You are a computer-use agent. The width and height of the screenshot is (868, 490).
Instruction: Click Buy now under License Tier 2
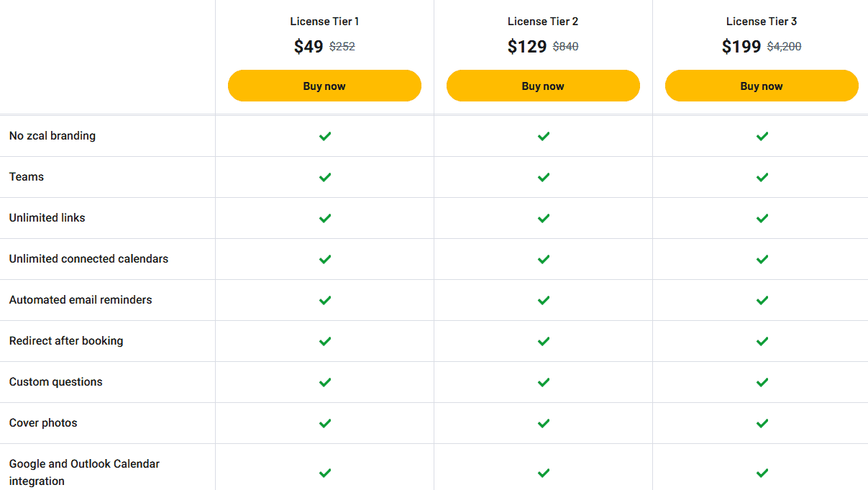pos(543,85)
